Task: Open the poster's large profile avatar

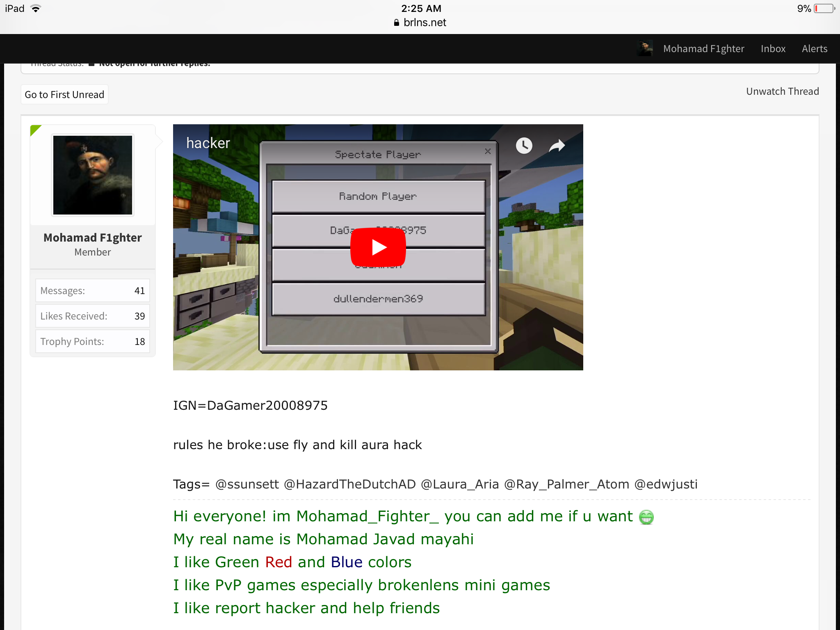Action: click(x=93, y=175)
